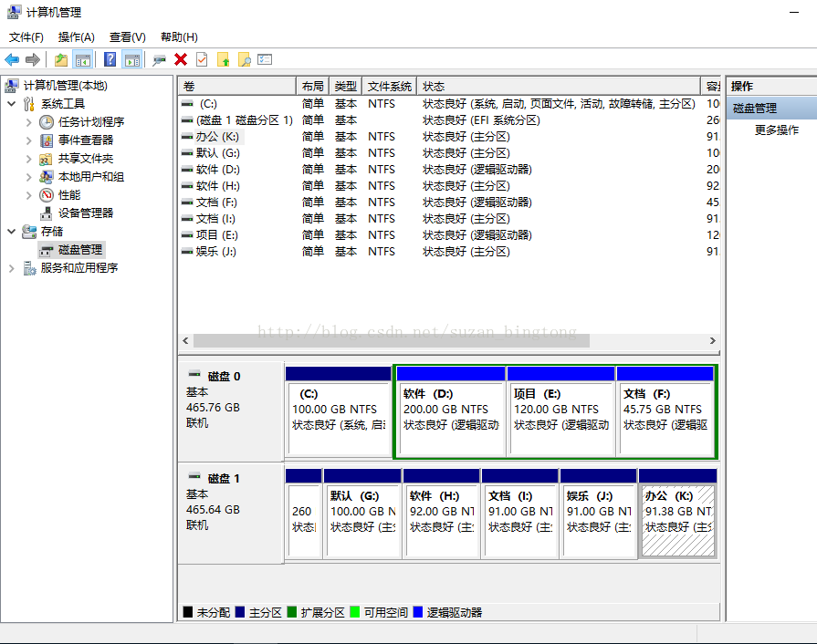Select the 软件 (D:) 200.00 GB partition
Screen dimensions: 817x644
(451, 411)
